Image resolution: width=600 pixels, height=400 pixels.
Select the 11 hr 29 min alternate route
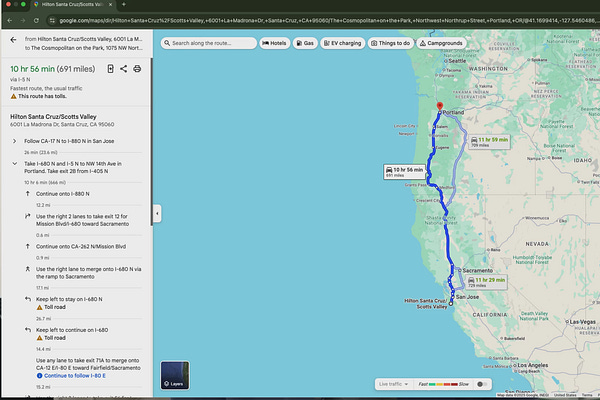click(x=487, y=282)
